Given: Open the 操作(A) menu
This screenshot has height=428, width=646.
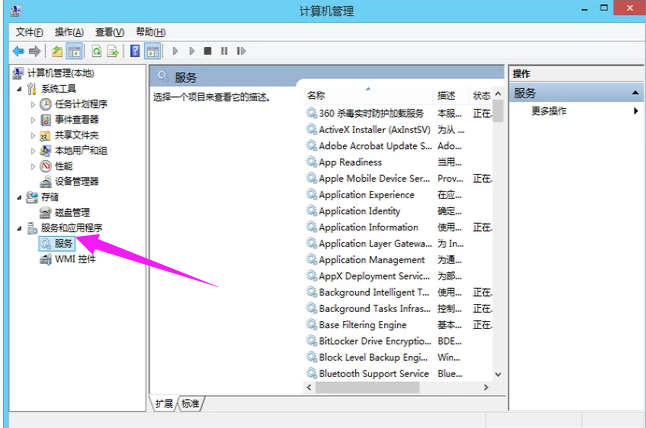Looking at the screenshot, I should point(70,32).
